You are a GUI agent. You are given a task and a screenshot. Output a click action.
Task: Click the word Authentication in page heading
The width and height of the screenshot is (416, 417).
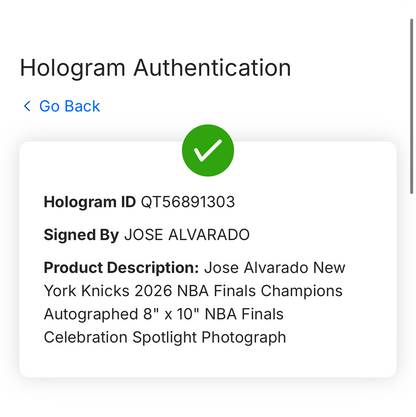click(x=212, y=68)
